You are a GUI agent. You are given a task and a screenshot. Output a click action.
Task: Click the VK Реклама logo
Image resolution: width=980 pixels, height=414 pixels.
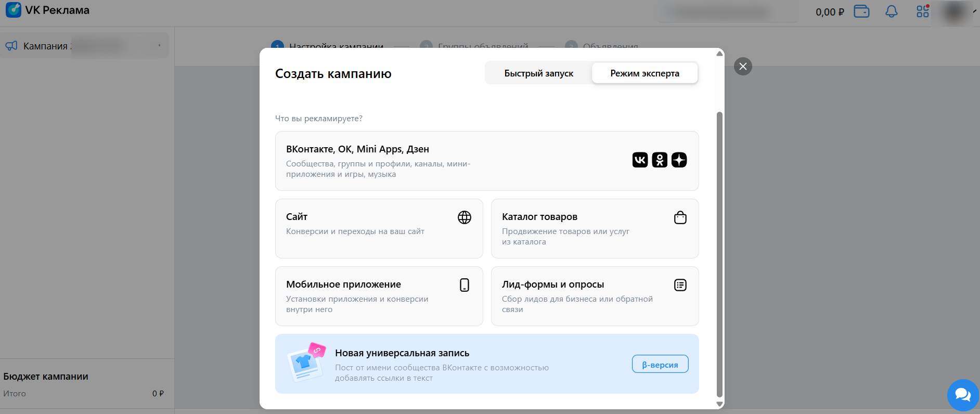48,10
